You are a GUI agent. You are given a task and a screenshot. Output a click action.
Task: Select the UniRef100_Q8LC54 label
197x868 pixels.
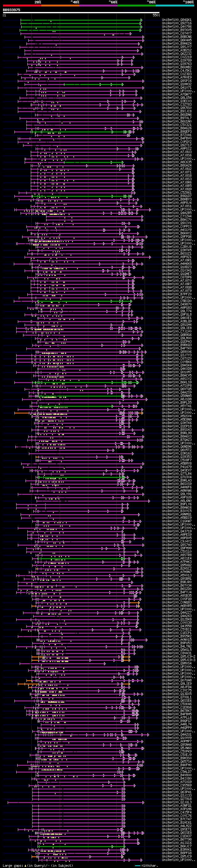[x=177, y=98]
